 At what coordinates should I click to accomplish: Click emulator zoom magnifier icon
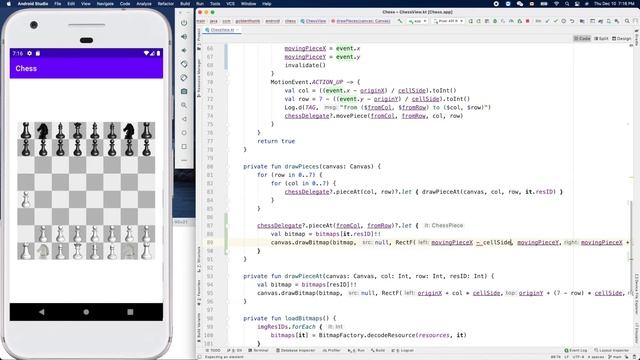coord(184,105)
